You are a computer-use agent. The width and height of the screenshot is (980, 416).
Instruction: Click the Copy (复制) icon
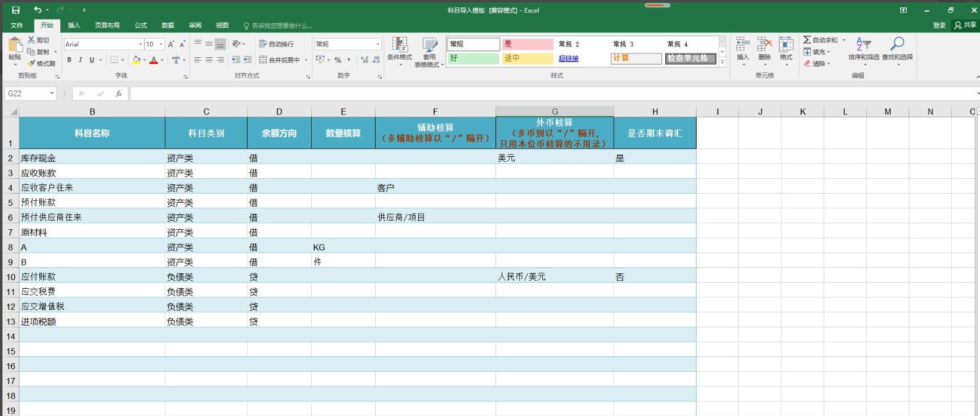coord(31,52)
